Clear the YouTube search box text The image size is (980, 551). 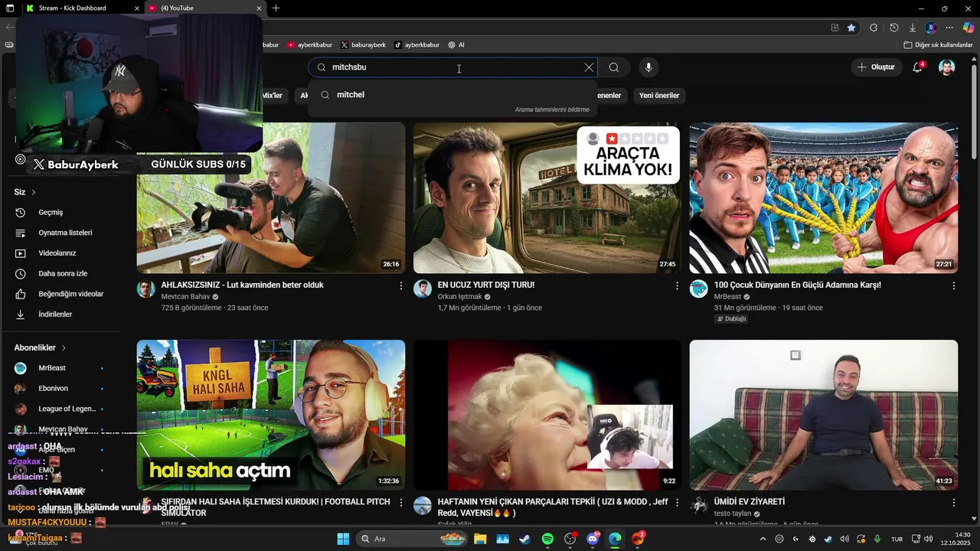click(589, 67)
